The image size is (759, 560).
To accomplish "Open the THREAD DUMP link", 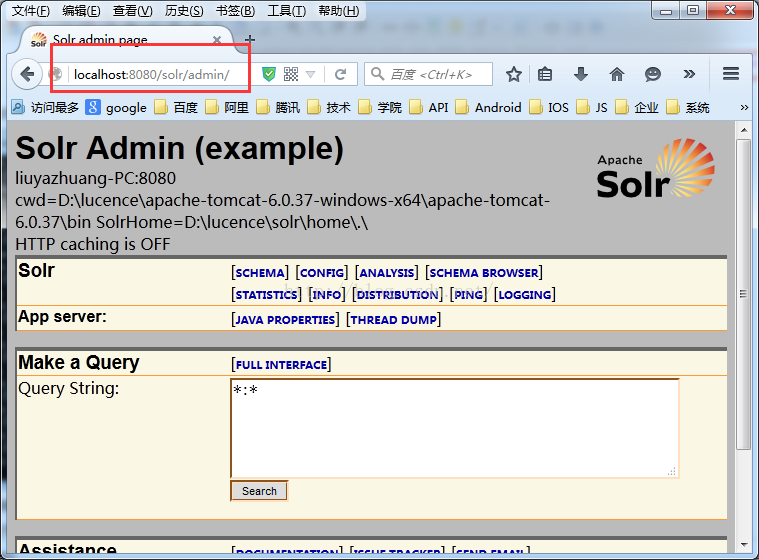I will tap(394, 320).
